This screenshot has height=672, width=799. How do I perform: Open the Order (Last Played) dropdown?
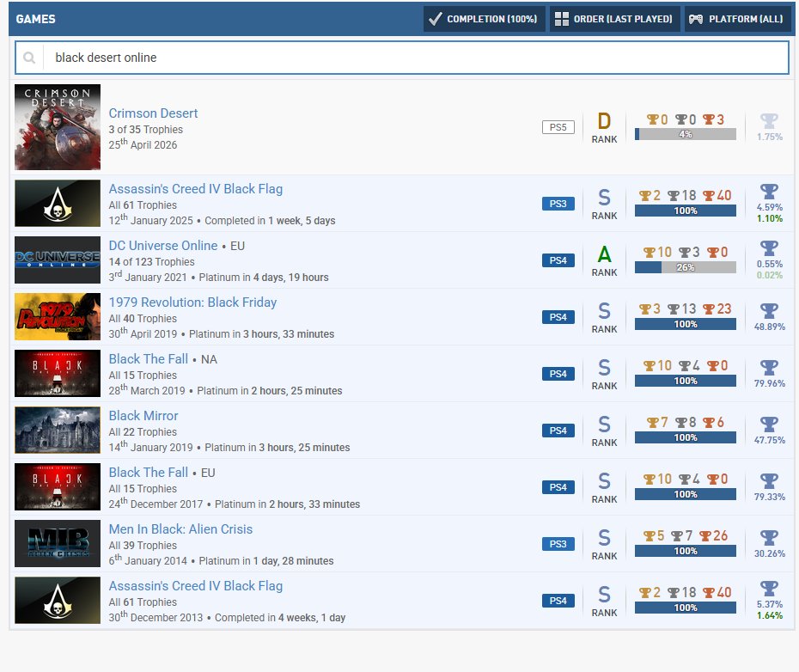point(614,19)
